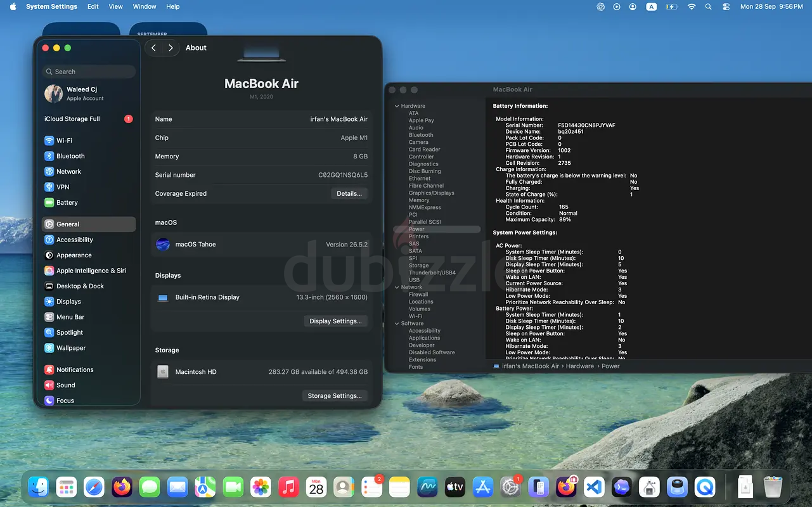Screen dimensions: 812x507
Task: Open Bluetooth in the System Settings sidebar
Action: [x=89, y=156]
